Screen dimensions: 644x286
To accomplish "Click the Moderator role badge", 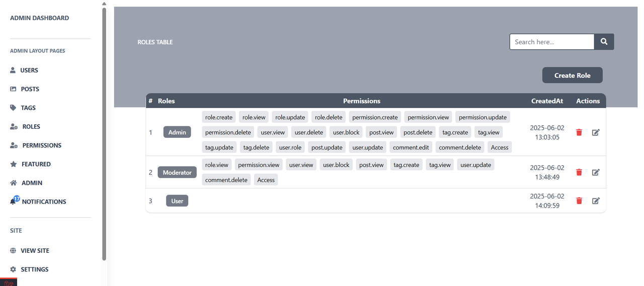I will [x=177, y=172].
